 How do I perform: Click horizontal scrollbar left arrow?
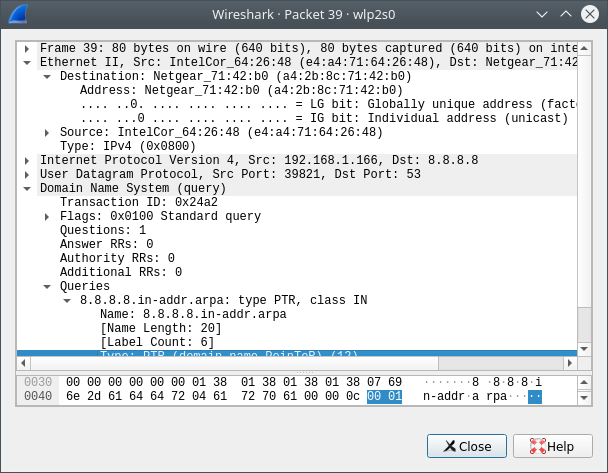(x=24, y=363)
